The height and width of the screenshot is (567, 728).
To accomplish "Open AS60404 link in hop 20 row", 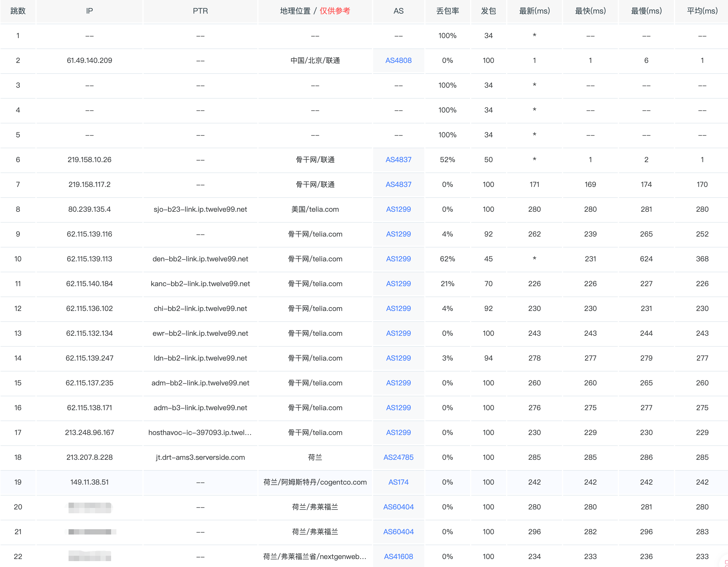I will 398,507.
